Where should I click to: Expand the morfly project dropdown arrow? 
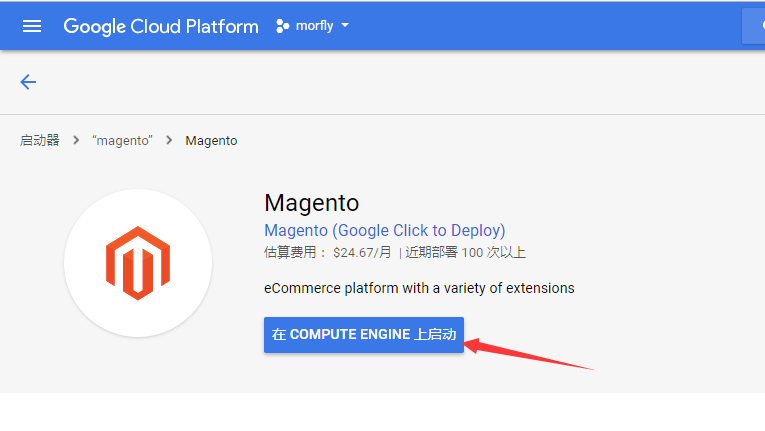click(x=345, y=25)
